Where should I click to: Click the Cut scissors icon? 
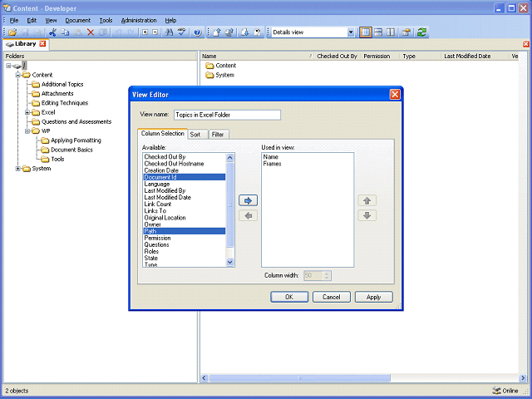tap(52, 32)
